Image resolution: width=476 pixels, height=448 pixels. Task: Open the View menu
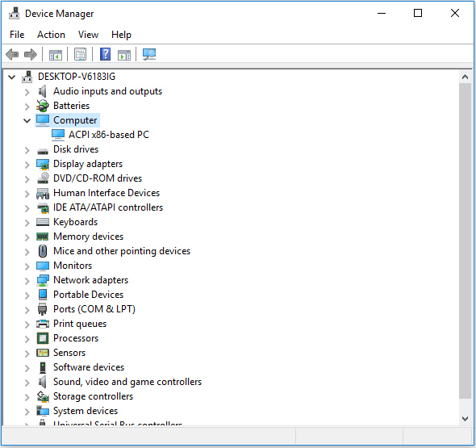point(88,35)
